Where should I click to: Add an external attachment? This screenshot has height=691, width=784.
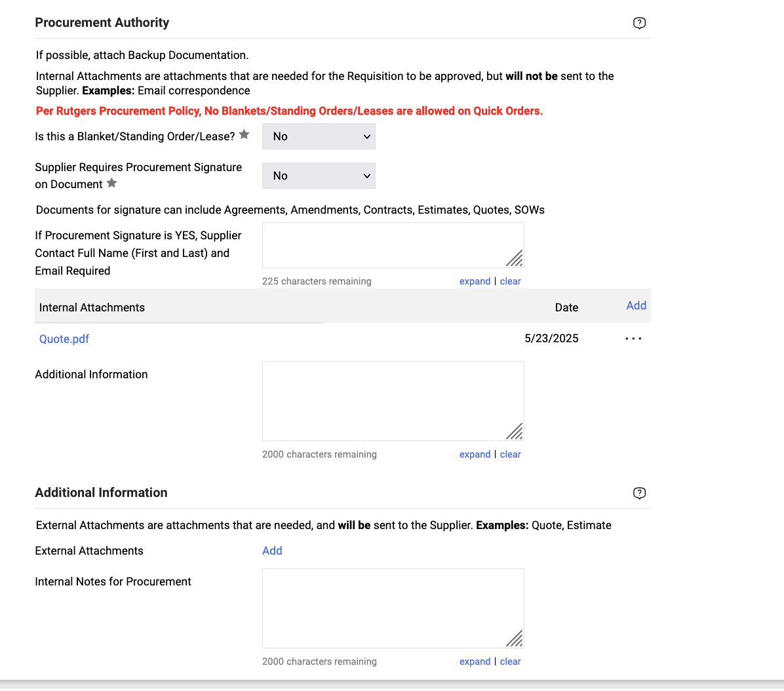(x=272, y=551)
